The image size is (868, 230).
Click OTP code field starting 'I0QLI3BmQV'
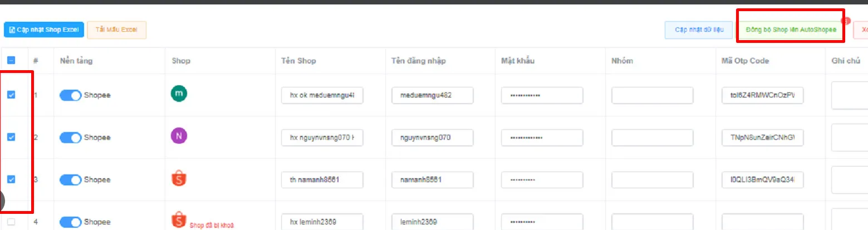[x=763, y=180]
